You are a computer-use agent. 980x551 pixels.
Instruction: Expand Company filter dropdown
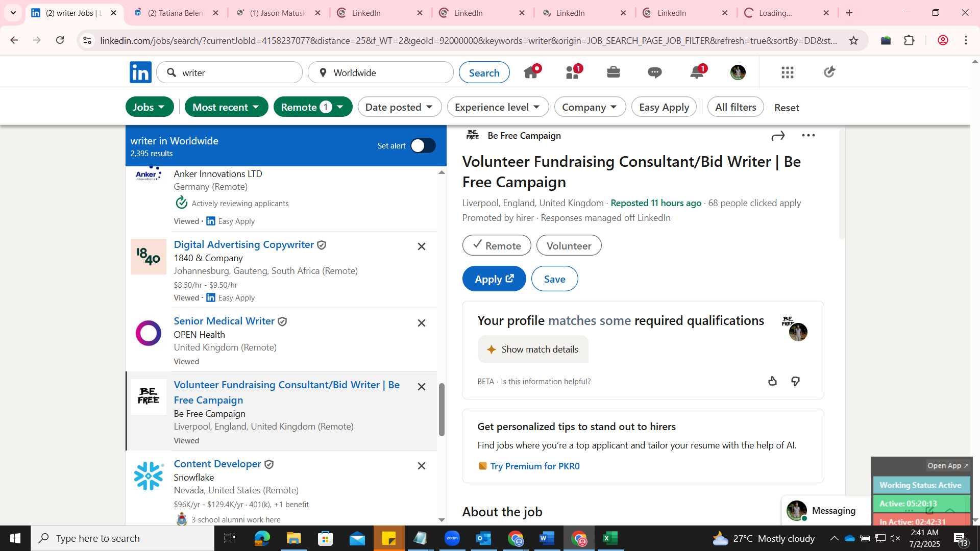click(x=590, y=107)
